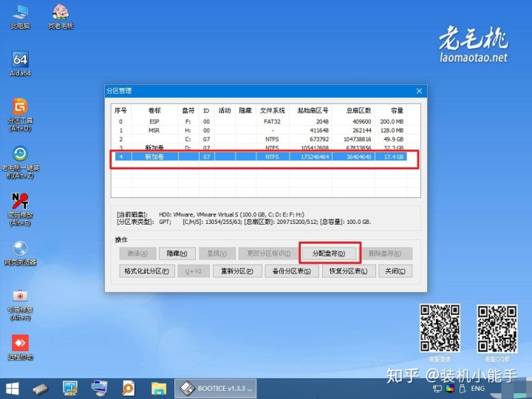Screen dimensions: 532x399
Task: Select partition row 3 on drive D:
Action: pyautogui.click(x=259, y=148)
